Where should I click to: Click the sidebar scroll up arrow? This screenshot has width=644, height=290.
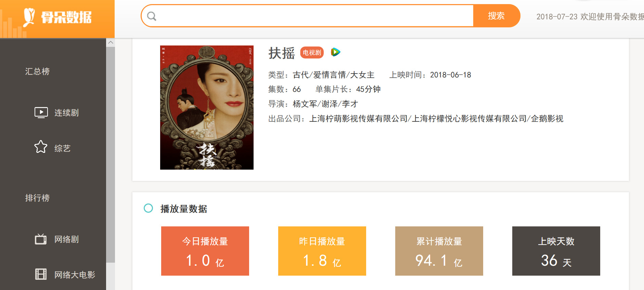111,42
